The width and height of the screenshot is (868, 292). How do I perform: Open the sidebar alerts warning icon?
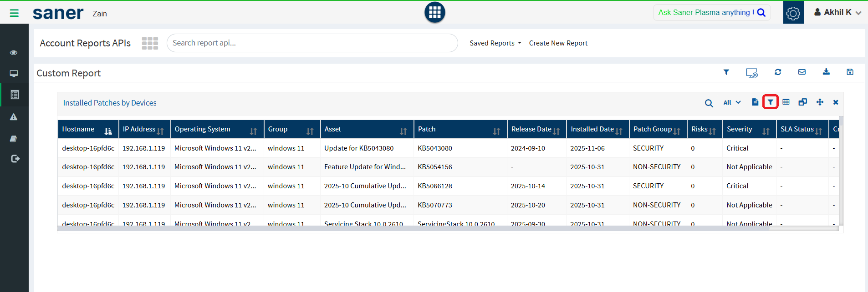coord(14,117)
